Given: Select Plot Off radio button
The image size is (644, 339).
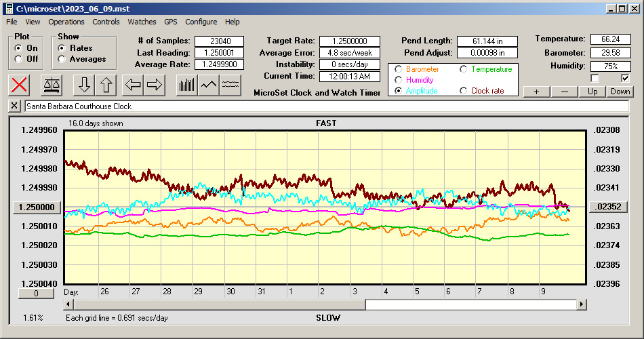Looking at the screenshot, I should coord(18,59).
